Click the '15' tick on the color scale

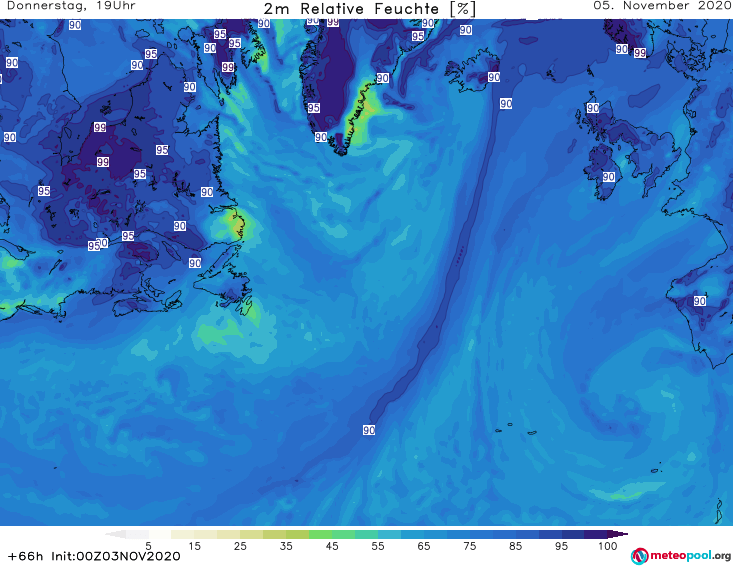click(194, 546)
